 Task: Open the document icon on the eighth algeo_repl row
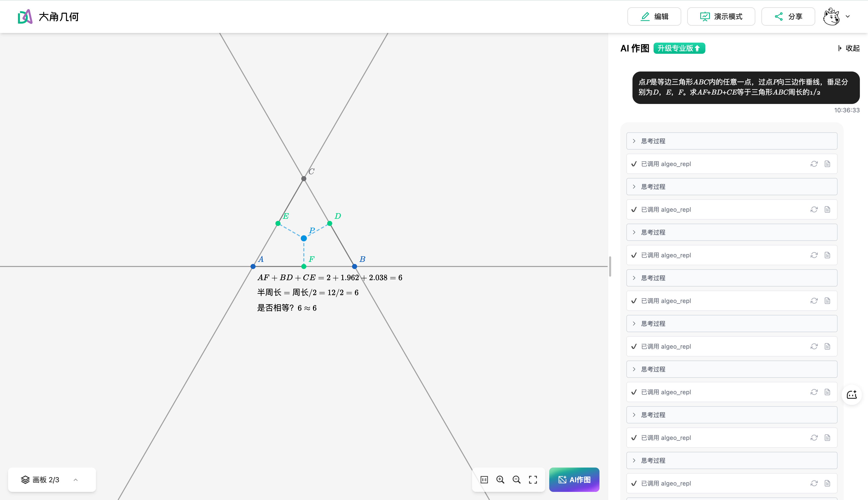point(827,484)
